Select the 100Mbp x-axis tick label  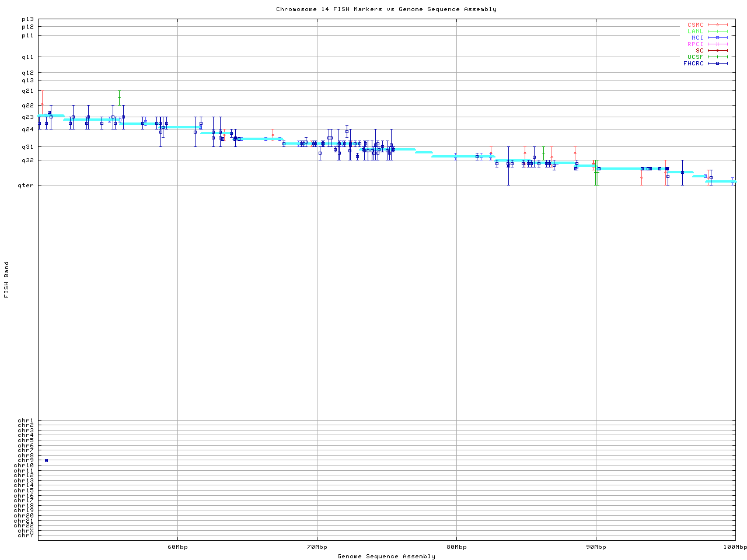[735, 547]
